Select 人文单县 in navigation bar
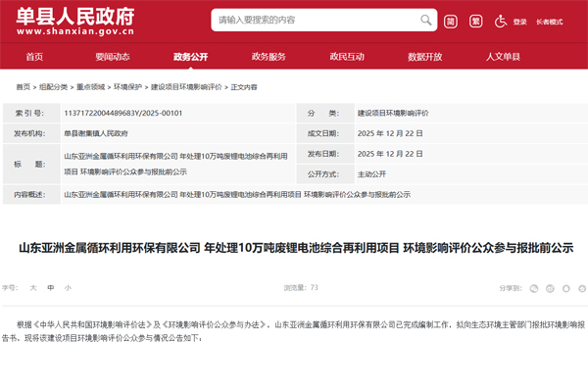 tap(503, 57)
